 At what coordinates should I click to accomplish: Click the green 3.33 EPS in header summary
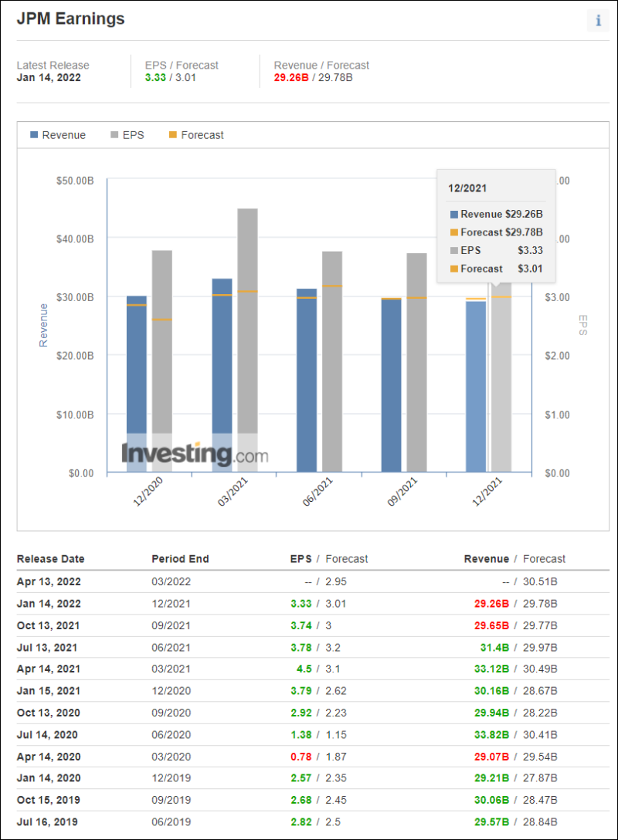155,78
